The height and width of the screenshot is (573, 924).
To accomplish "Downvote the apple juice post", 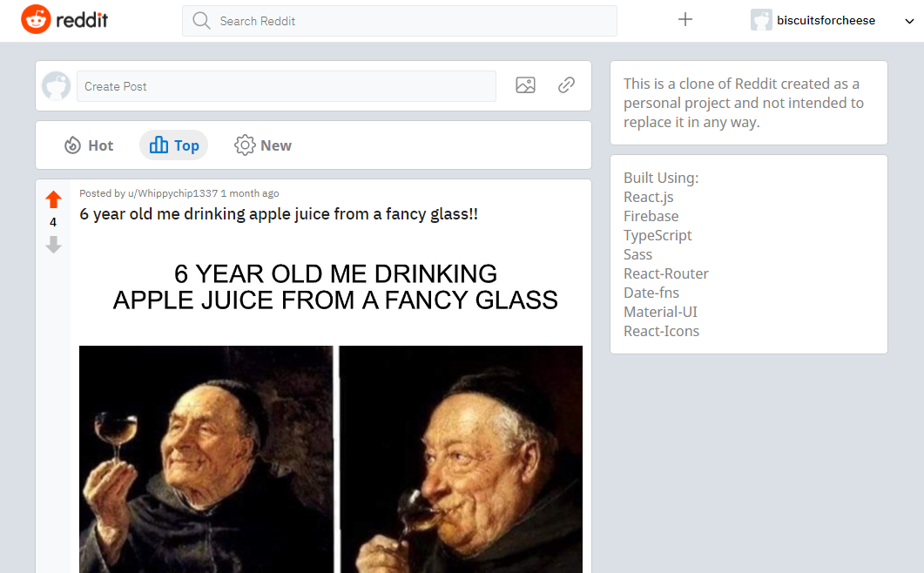I will pos(54,245).
